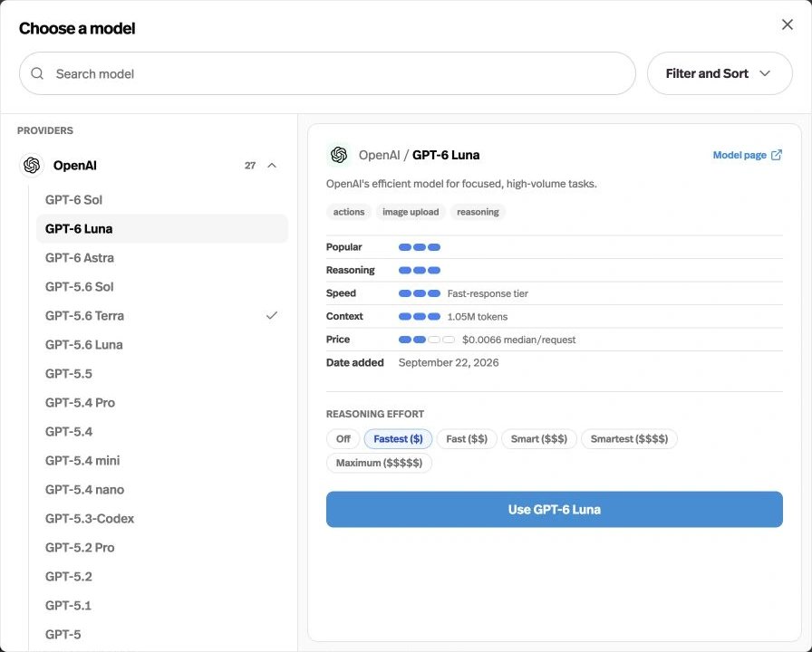This screenshot has height=652, width=812.
Task: Click the actions capability tag
Action: (349, 212)
